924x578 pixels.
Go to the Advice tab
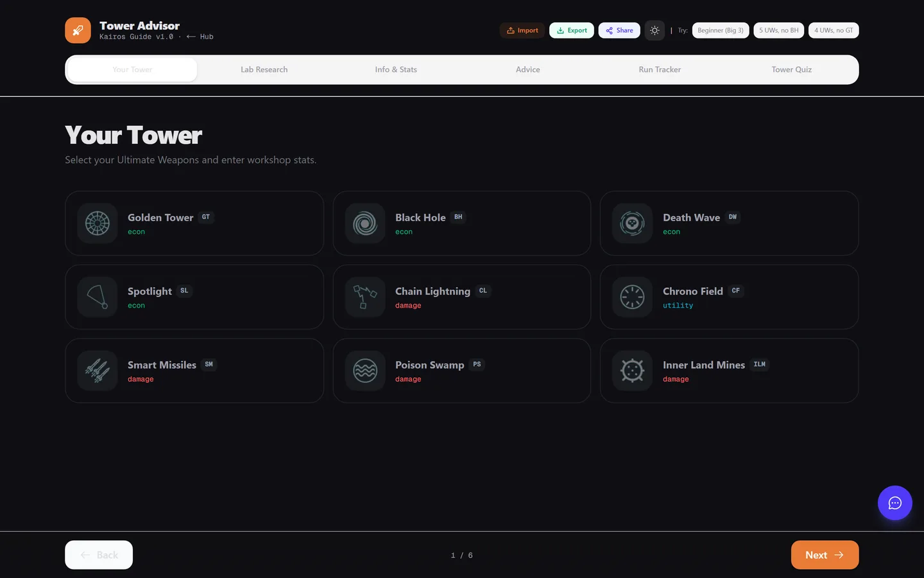tap(528, 69)
